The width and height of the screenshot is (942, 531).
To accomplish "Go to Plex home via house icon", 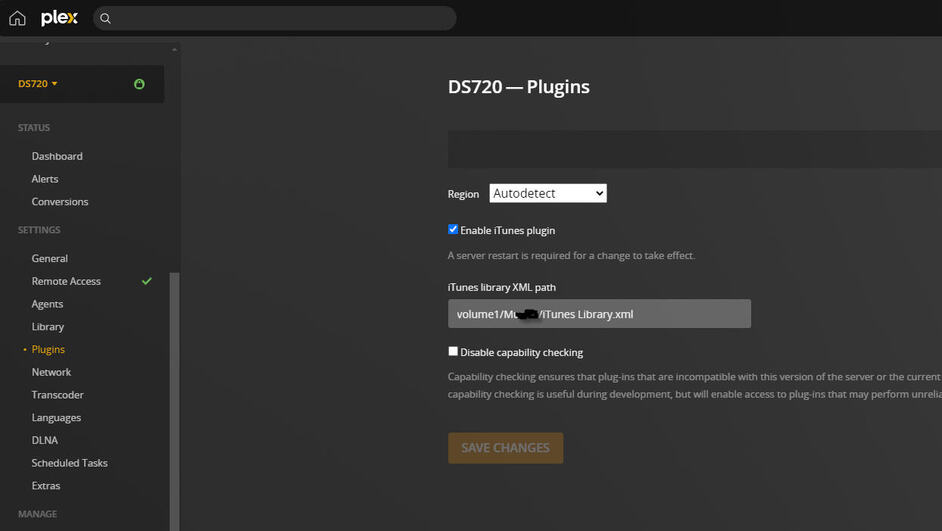I will pyautogui.click(x=17, y=18).
